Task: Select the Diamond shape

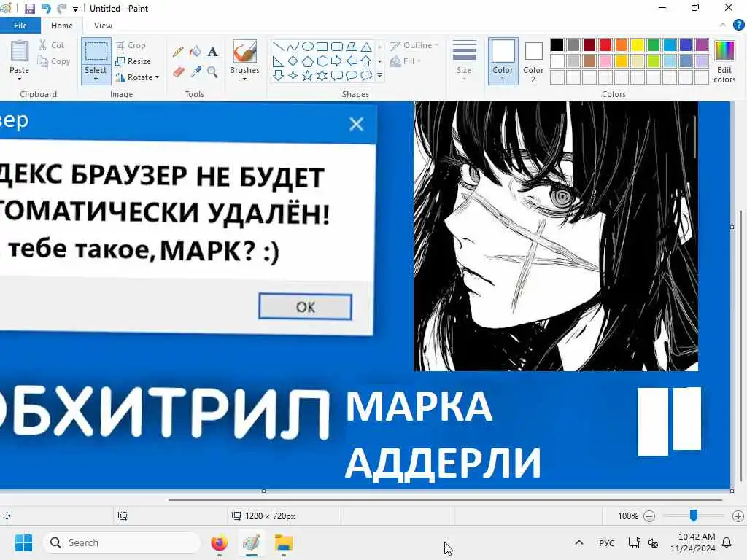Action: coord(293,61)
